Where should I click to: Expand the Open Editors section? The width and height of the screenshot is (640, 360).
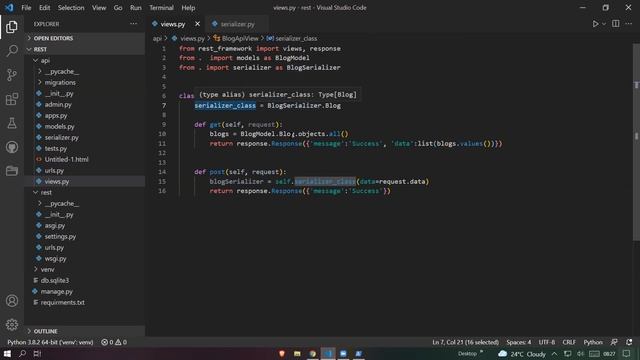pyautogui.click(x=85, y=38)
